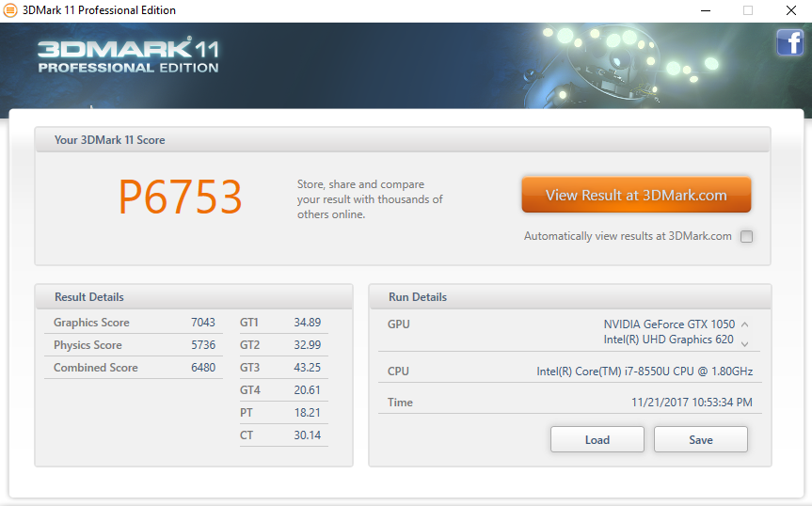Enable automatically view results at 3DMark.com checkbox
This screenshot has width=812, height=506.
(746, 236)
